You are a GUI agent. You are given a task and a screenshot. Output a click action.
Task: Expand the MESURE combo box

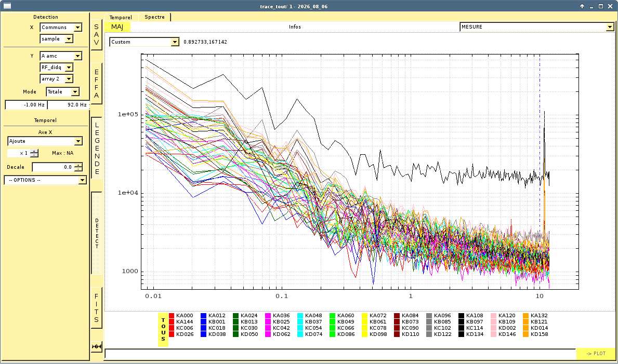pos(537,27)
